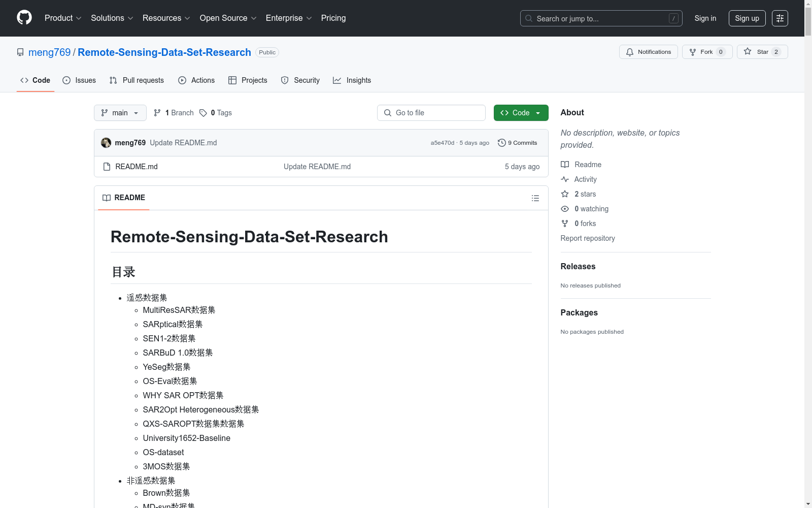Open the SEN1-2数据集 table of contents entry
Viewport: 812px width, 508px height.
coord(169,338)
